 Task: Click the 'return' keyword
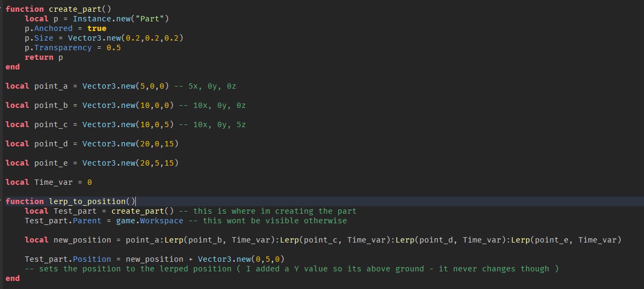(39, 57)
